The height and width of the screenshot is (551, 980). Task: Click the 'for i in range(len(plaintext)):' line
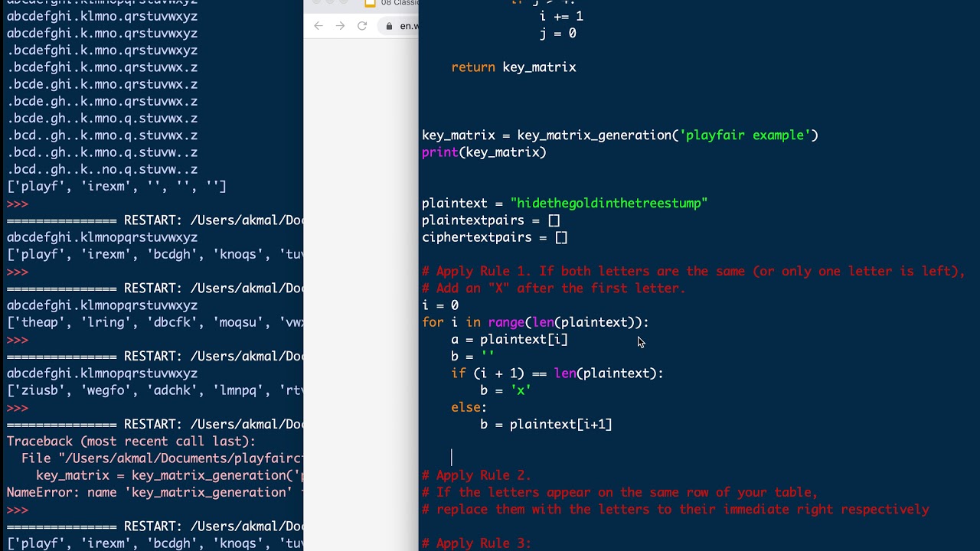535,322
